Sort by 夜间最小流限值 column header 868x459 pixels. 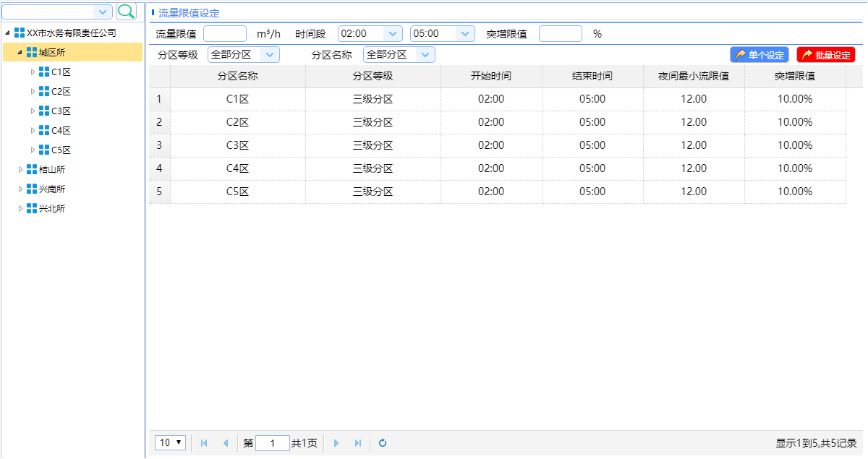click(x=694, y=76)
